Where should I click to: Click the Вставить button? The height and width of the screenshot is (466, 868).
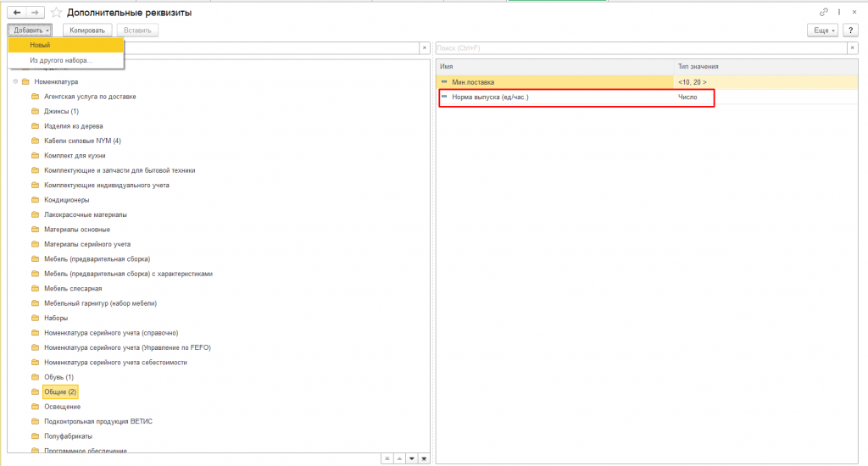coord(138,31)
